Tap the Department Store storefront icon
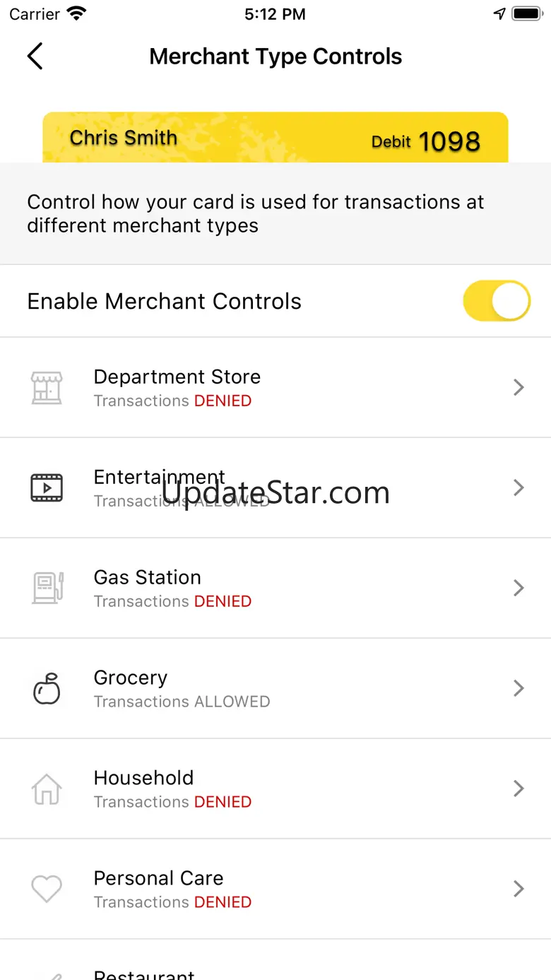 (x=47, y=387)
